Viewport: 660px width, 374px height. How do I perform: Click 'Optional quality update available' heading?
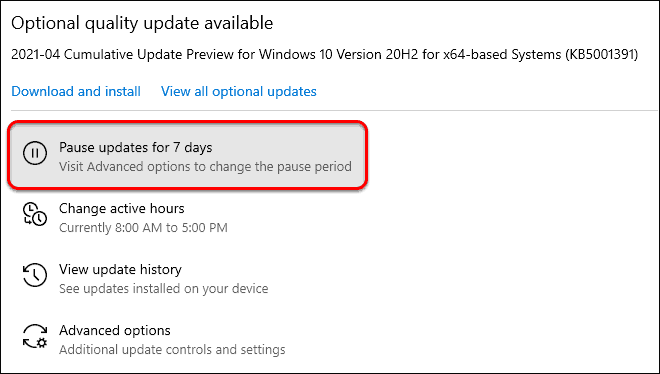[x=142, y=23]
